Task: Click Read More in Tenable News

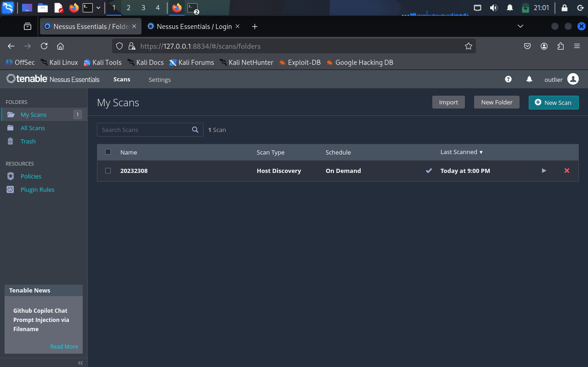Action: [64, 346]
